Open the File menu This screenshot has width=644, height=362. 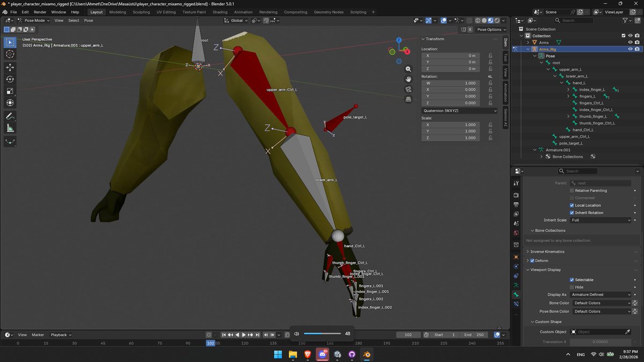pyautogui.click(x=13, y=12)
